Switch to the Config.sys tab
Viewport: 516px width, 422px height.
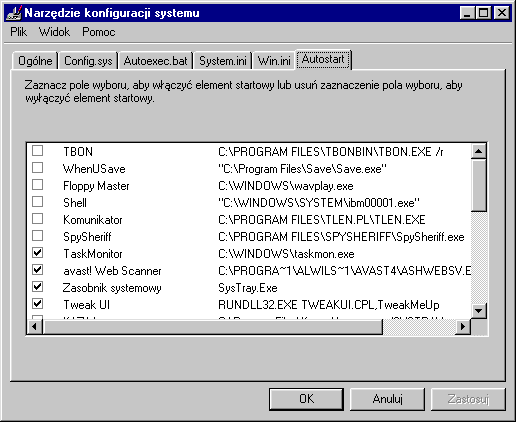pyautogui.click(x=88, y=61)
